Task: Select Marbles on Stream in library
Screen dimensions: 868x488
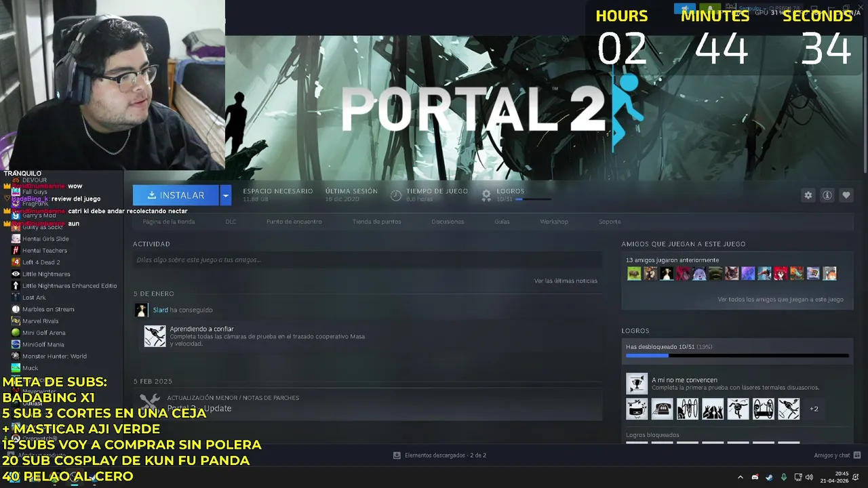Action: (48, 309)
